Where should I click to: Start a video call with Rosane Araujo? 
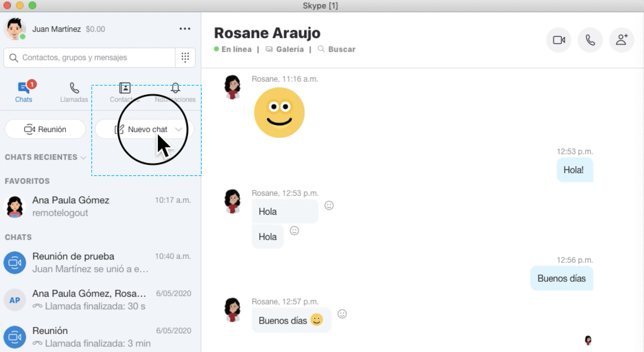558,40
